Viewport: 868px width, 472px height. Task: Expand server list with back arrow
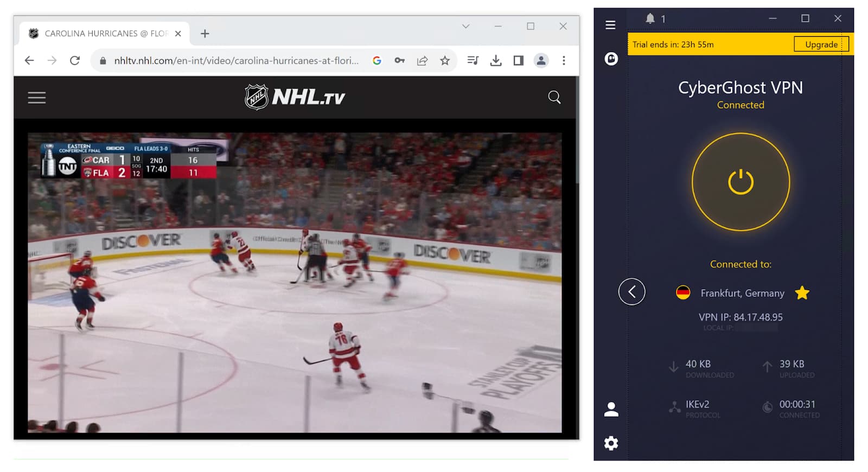click(x=631, y=292)
